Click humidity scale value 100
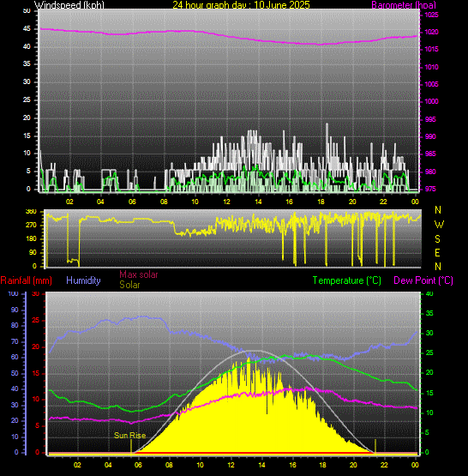The width and height of the screenshot is (468, 476). (x=13, y=293)
